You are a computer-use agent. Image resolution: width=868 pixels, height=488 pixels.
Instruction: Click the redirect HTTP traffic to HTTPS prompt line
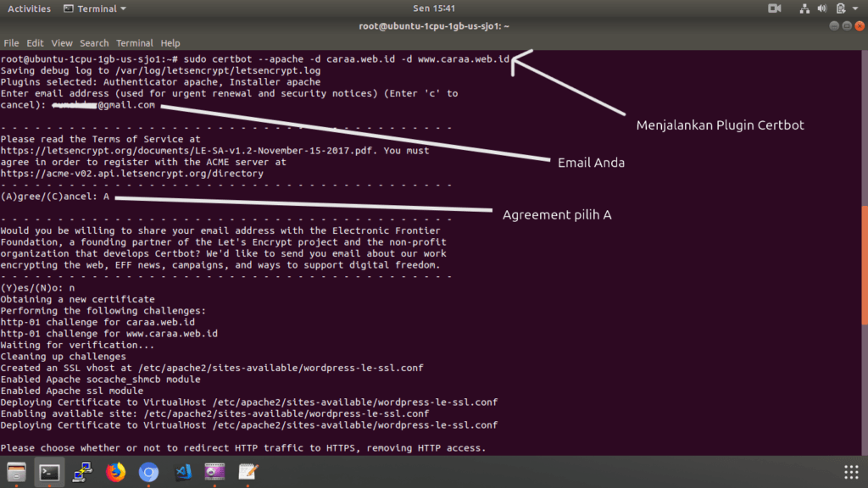(x=243, y=447)
